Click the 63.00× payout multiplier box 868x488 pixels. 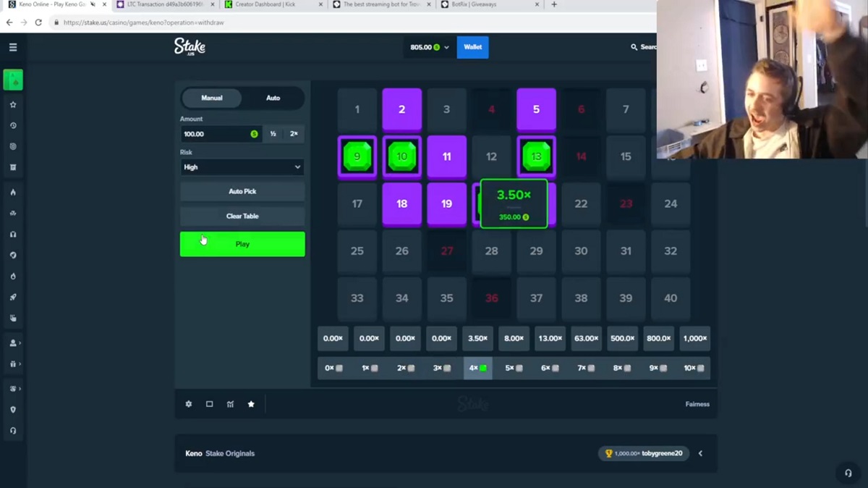click(586, 338)
